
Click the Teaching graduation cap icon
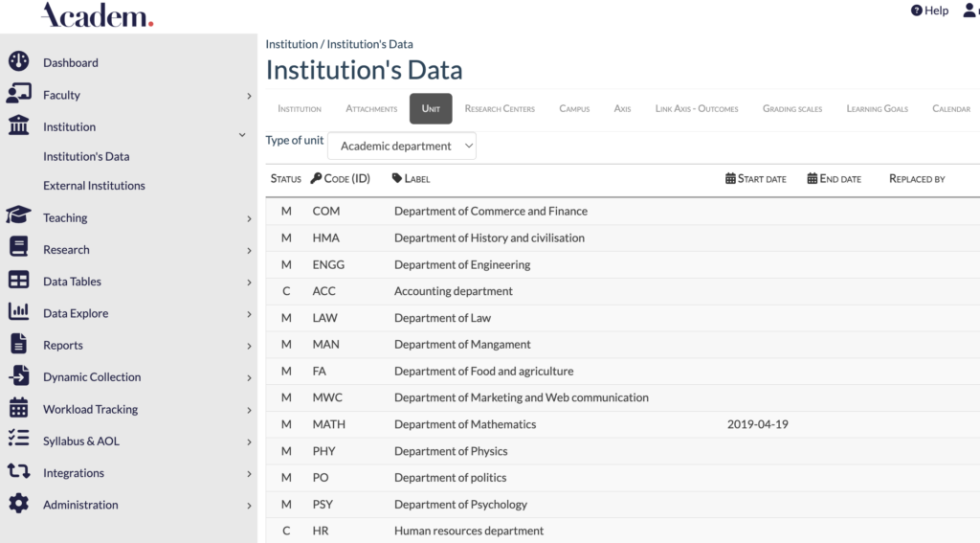(x=18, y=216)
